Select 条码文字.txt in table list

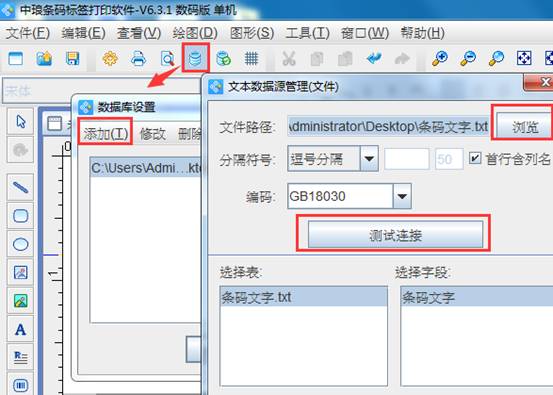[303, 297]
